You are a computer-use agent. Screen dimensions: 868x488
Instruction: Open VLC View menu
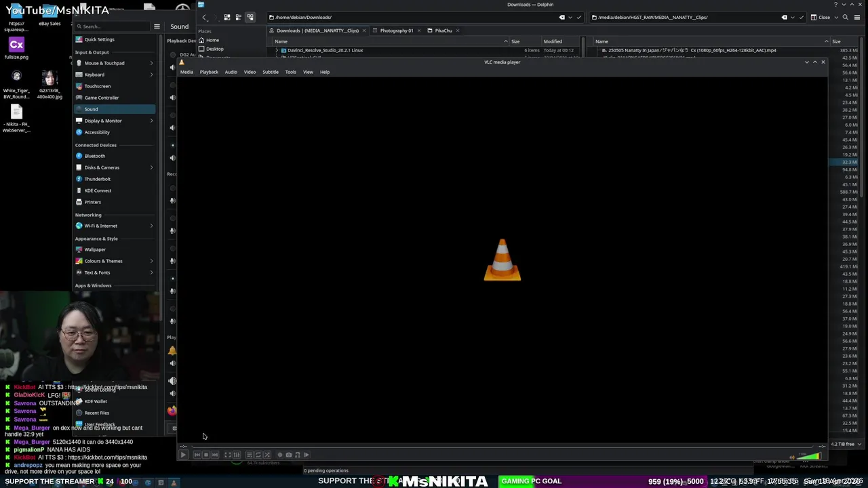click(308, 72)
